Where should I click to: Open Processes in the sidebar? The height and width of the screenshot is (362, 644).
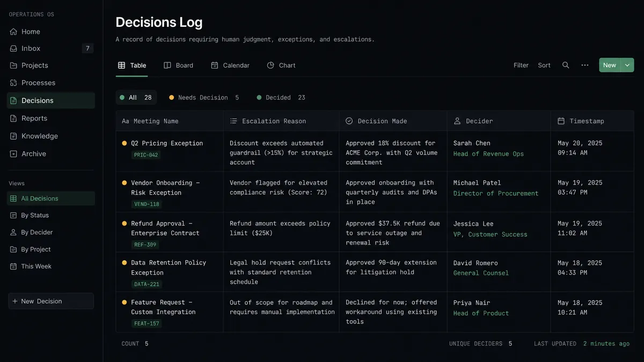[52, 83]
